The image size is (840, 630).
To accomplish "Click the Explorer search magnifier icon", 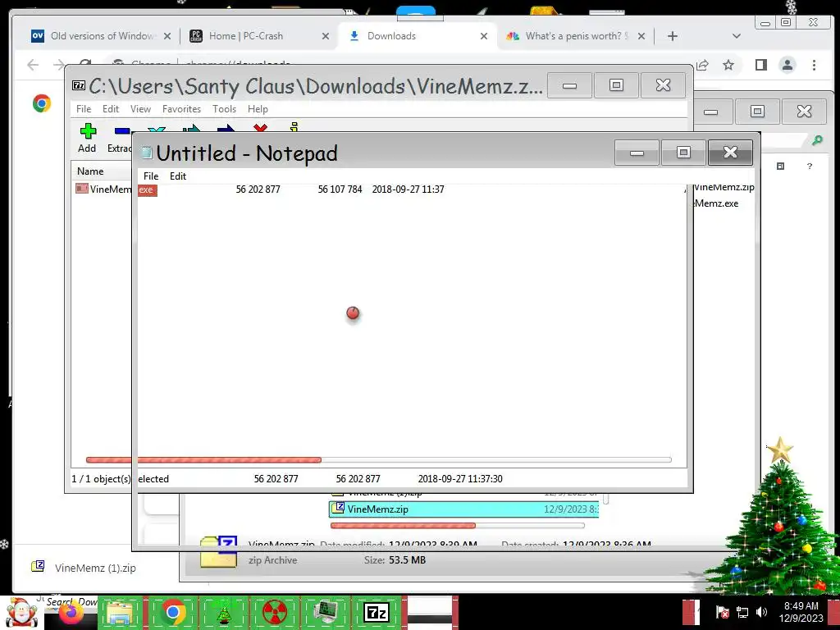I will click(x=817, y=140).
